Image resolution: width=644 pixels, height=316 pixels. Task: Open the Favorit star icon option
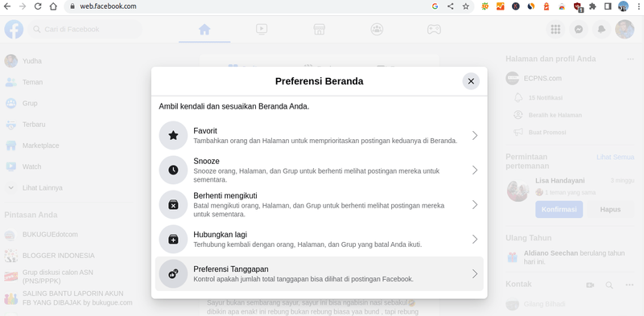[173, 135]
